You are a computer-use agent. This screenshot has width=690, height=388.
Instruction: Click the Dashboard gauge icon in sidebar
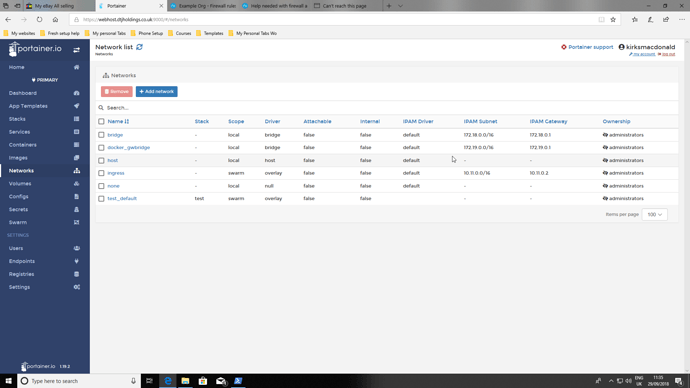(77, 93)
